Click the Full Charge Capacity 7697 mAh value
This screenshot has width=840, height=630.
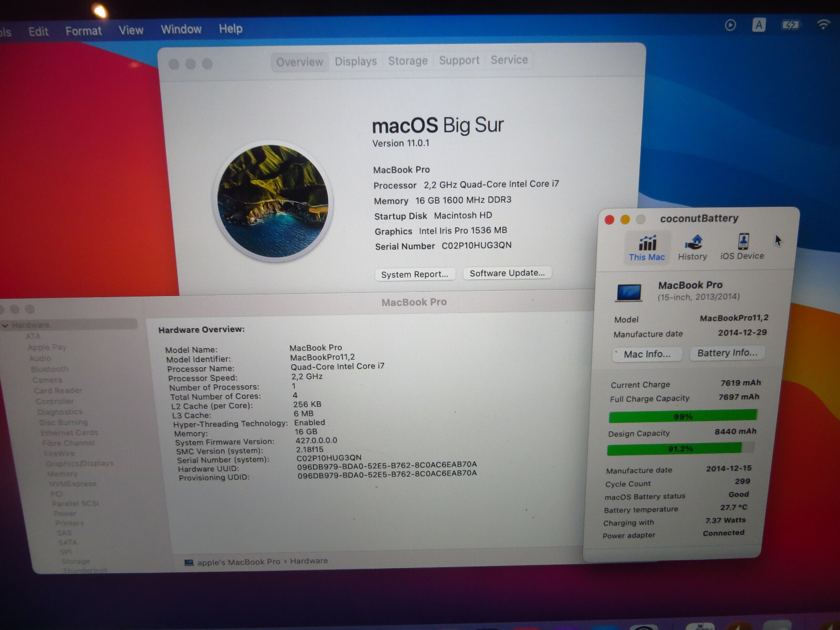click(739, 397)
